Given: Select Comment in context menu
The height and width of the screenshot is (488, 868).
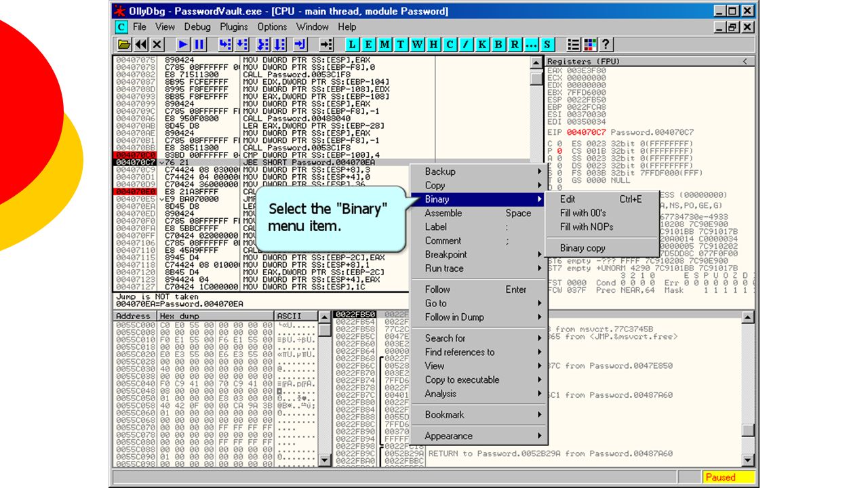Looking at the screenshot, I should click(x=478, y=241).
